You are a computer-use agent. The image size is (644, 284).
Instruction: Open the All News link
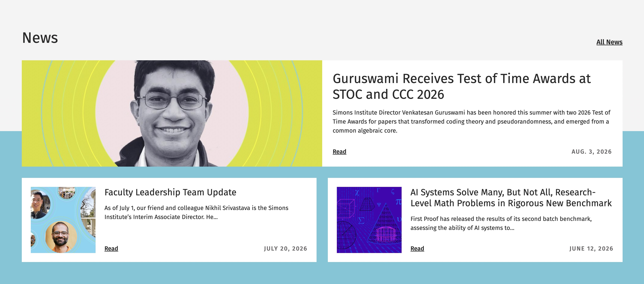pos(609,42)
